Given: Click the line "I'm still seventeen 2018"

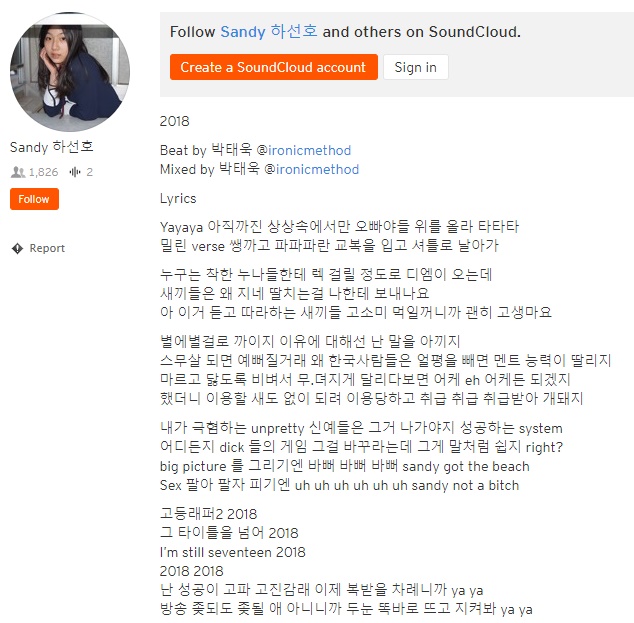Looking at the screenshot, I should pos(232,552).
